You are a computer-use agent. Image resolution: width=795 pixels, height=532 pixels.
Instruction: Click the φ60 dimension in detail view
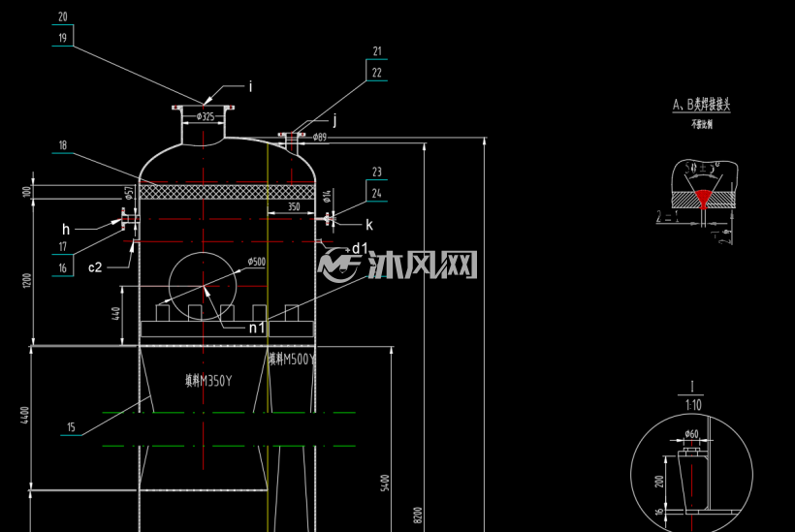(691, 434)
